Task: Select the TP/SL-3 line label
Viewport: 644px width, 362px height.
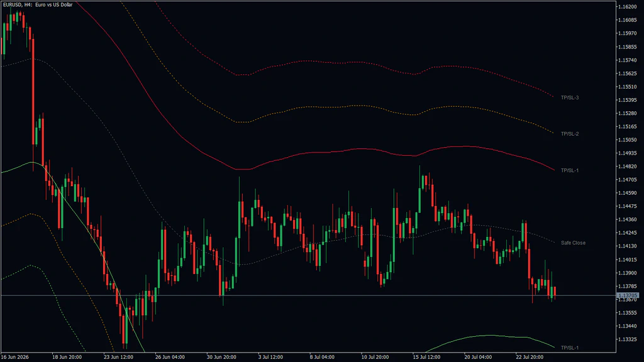Action: pyautogui.click(x=570, y=97)
